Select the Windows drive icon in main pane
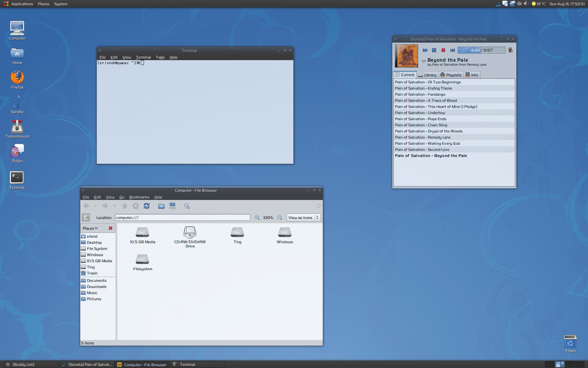This screenshot has height=368, width=588. tap(285, 235)
